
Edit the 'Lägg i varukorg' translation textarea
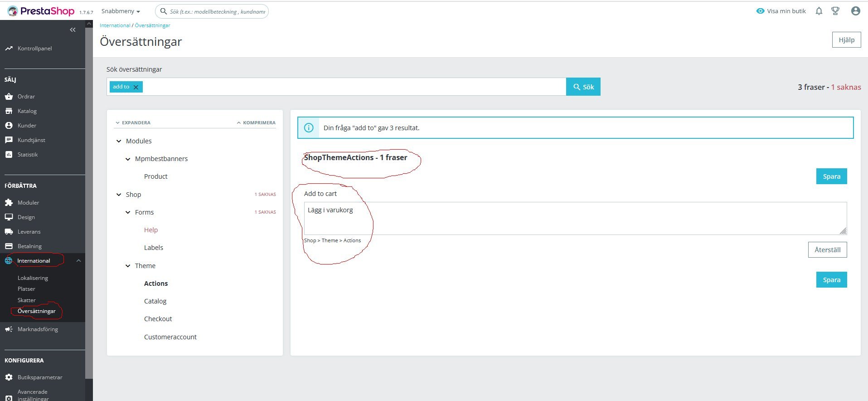[x=575, y=218]
